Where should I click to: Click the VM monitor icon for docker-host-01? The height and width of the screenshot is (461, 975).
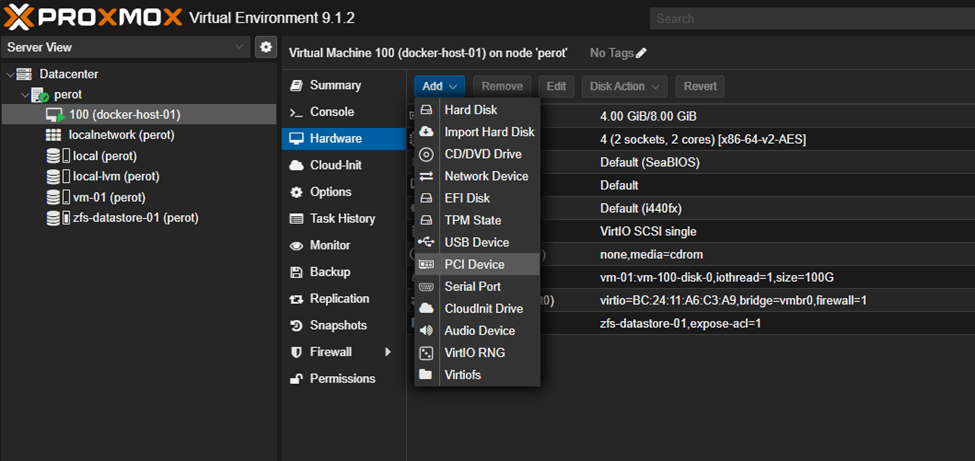[55, 115]
